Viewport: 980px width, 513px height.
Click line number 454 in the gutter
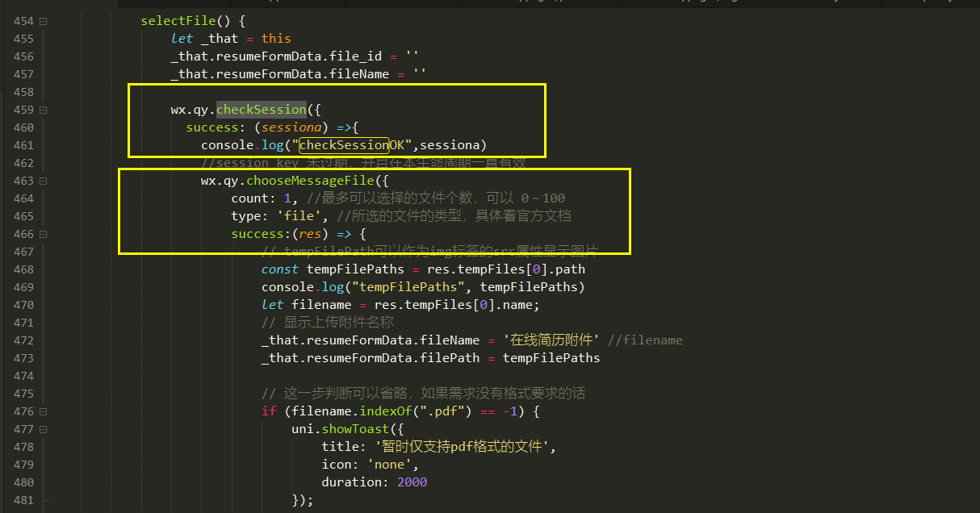click(23, 20)
